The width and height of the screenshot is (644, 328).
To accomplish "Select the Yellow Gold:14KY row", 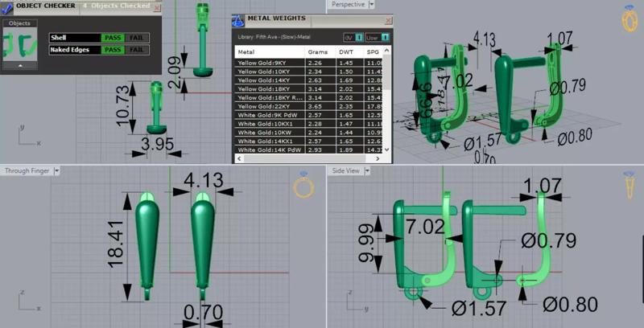I will click(x=309, y=80).
